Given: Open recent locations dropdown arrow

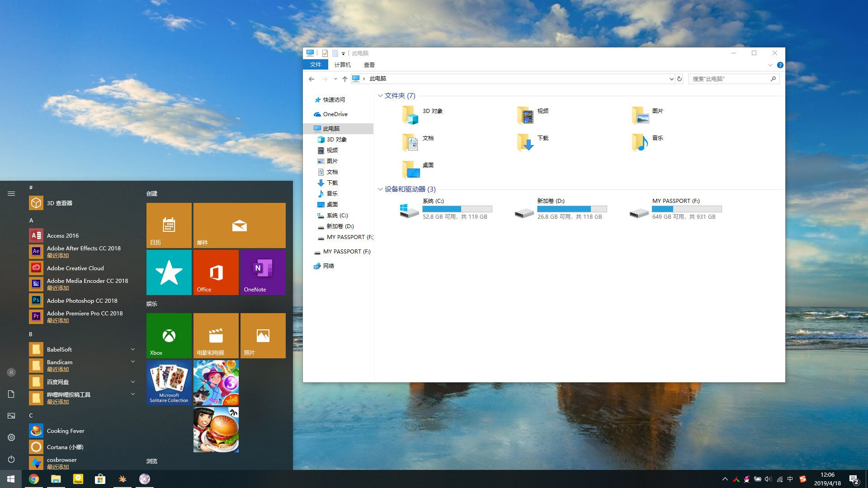Looking at the screenshot, I should point(335,79).
